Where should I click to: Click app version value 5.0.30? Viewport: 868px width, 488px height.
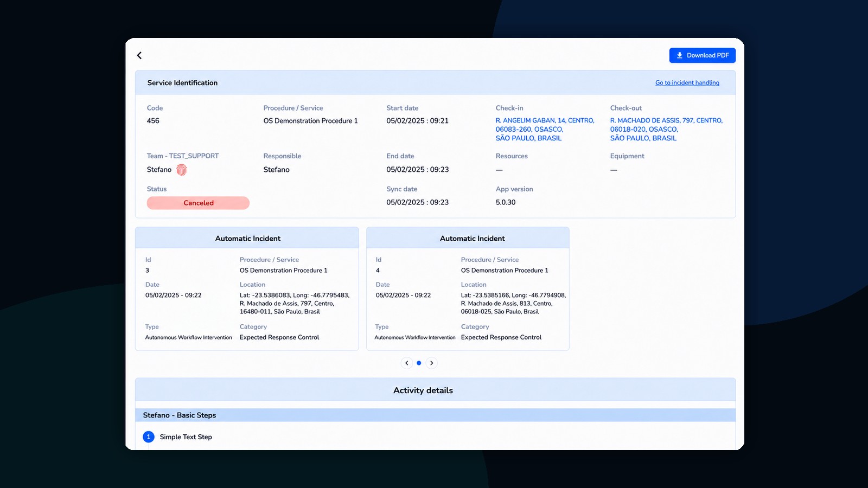pyautogui.click(x=506, y=202)
